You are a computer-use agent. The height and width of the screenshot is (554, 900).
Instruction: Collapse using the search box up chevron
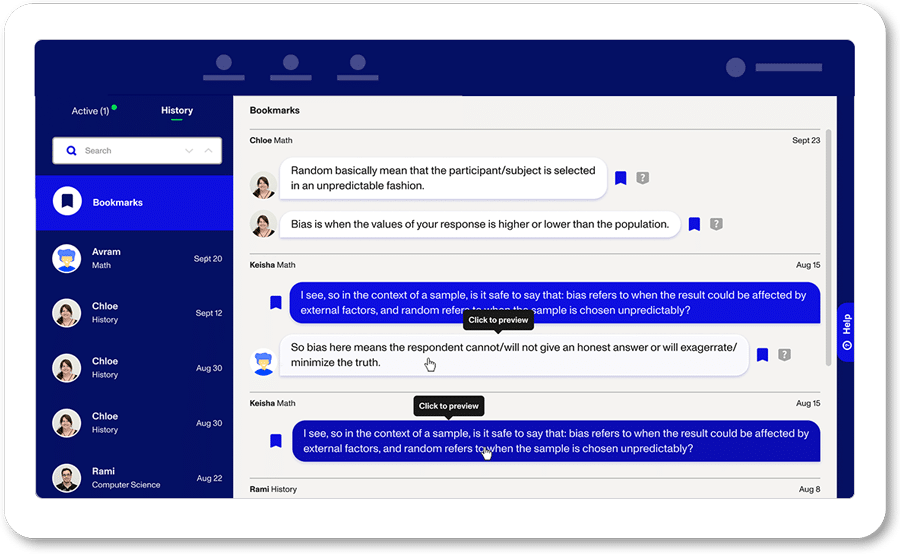pyautogui.click(x=208, y=151)
